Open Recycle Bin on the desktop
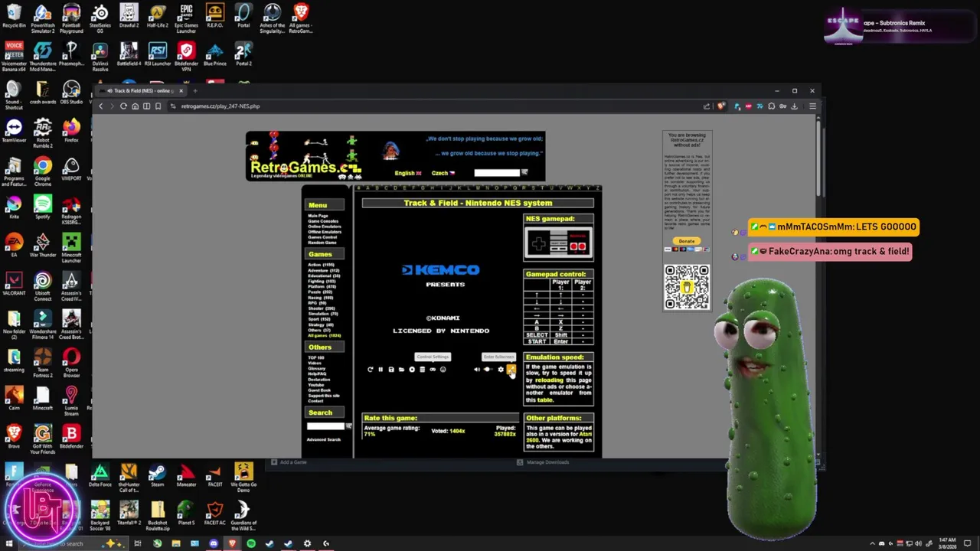The height and width of the screenshot is (551, 980). pyautogui.click(x=14, y=17)
